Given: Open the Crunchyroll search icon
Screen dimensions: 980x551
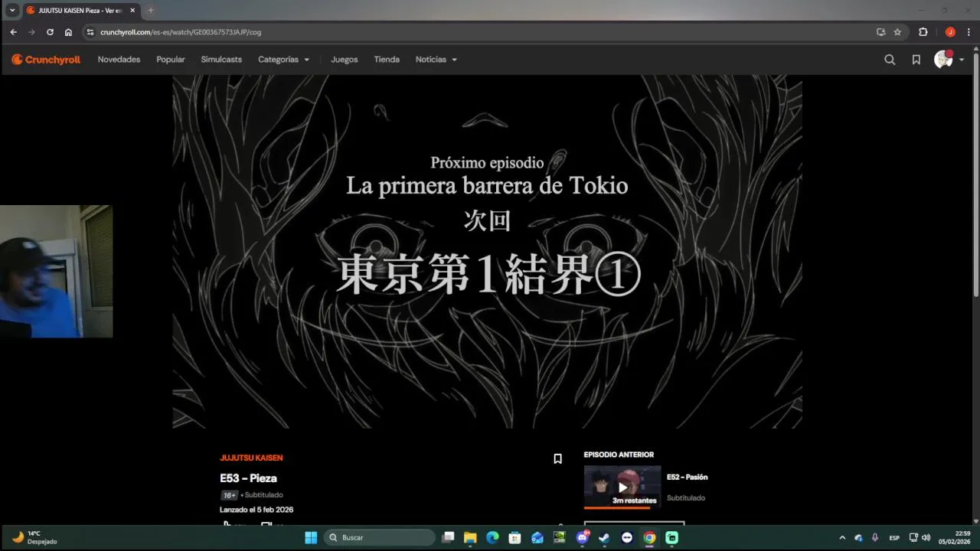Looking at the screenshot, I should pos(890,60).
